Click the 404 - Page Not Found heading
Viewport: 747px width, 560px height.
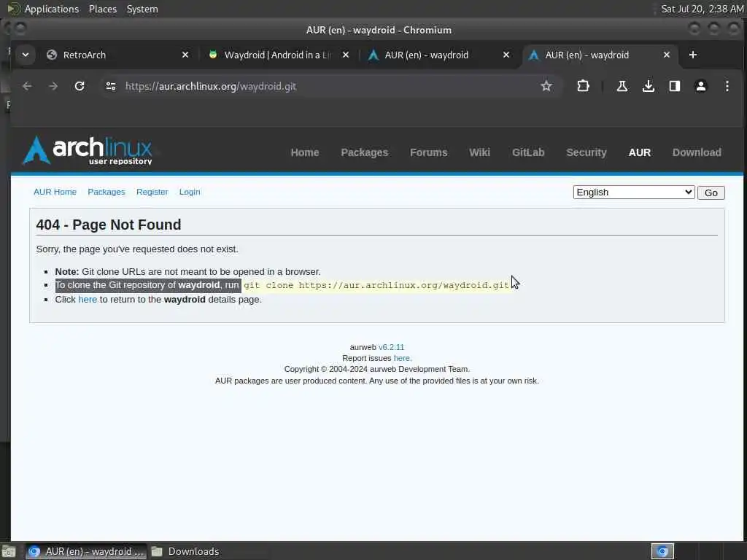pyautogui.click(x=109, y=225)
